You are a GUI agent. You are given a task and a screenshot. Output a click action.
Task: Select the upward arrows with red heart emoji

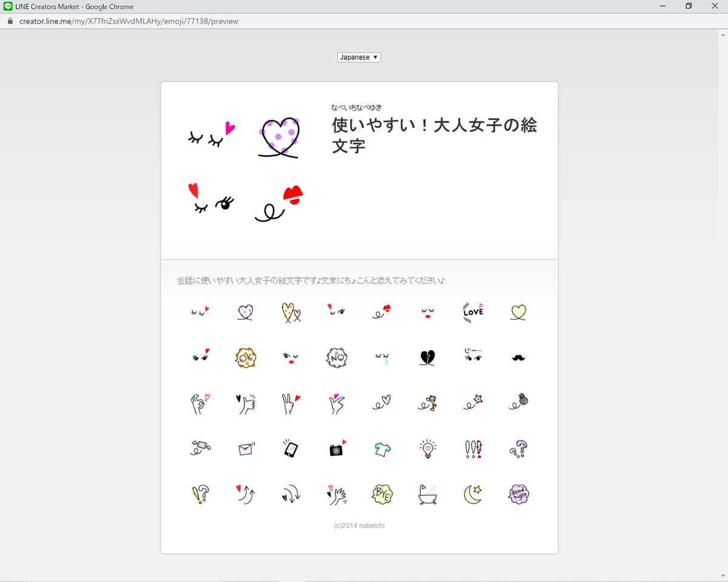pyautogui.click(x=245, y=495)
